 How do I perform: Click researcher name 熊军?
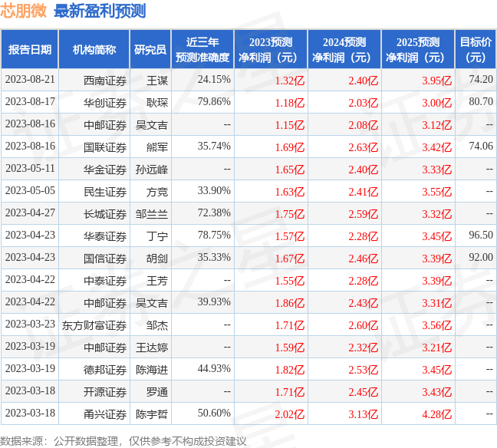pyautogui.click(x=157, y=147)
